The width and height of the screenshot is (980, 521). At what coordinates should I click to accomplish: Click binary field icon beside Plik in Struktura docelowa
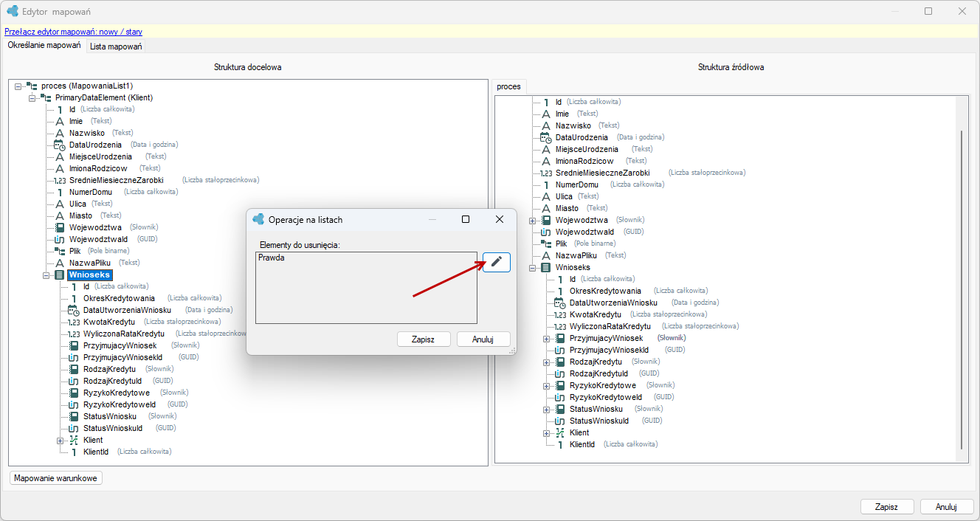(61, 251)
